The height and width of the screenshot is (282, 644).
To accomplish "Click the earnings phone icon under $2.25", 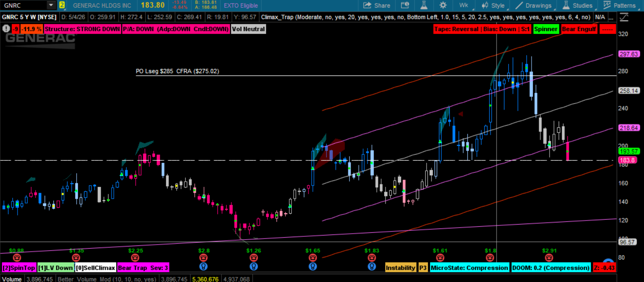I will (x=135, y=258).
